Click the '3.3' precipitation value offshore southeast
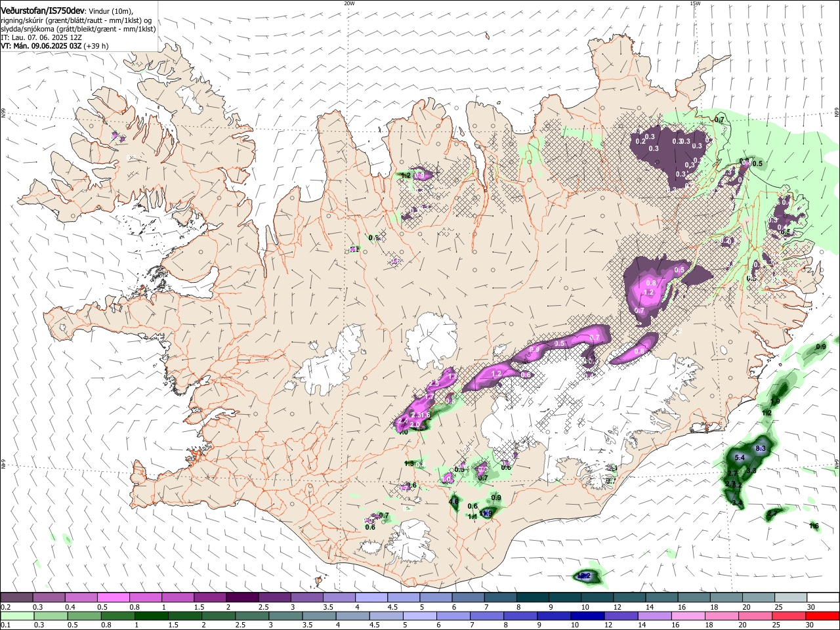Viewport: 840px width, 630px height. pyautogui.click(x=752, y=471)
